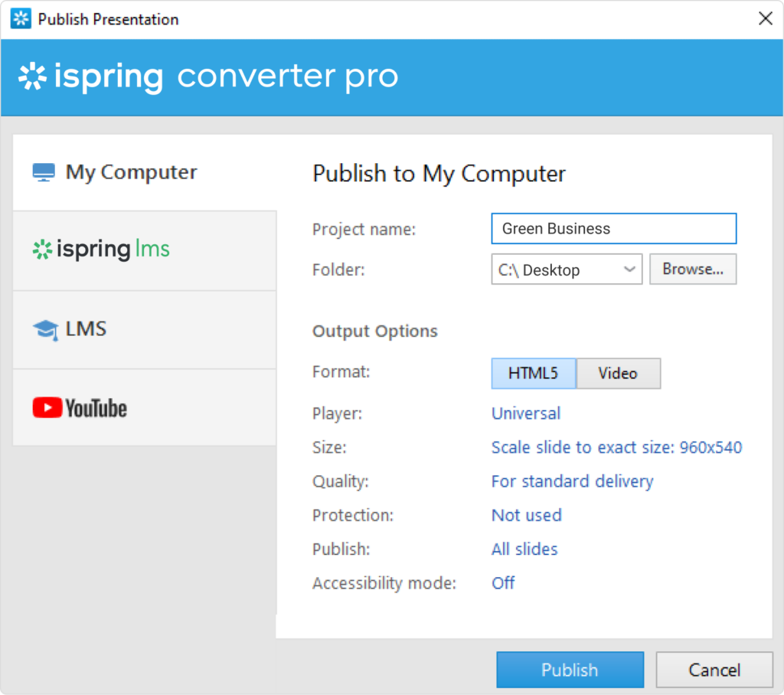
Task: Switch to the ispring lms tab
Action: [145, 250]
